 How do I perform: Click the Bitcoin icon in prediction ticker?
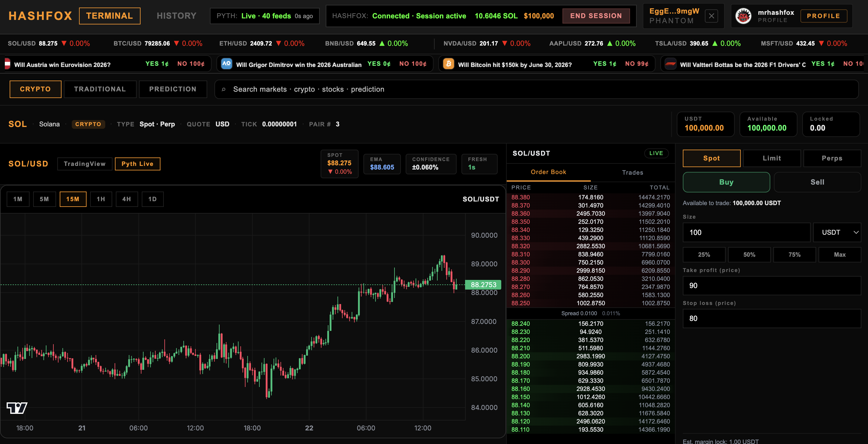pyautogui.click(x=448, y=64)
